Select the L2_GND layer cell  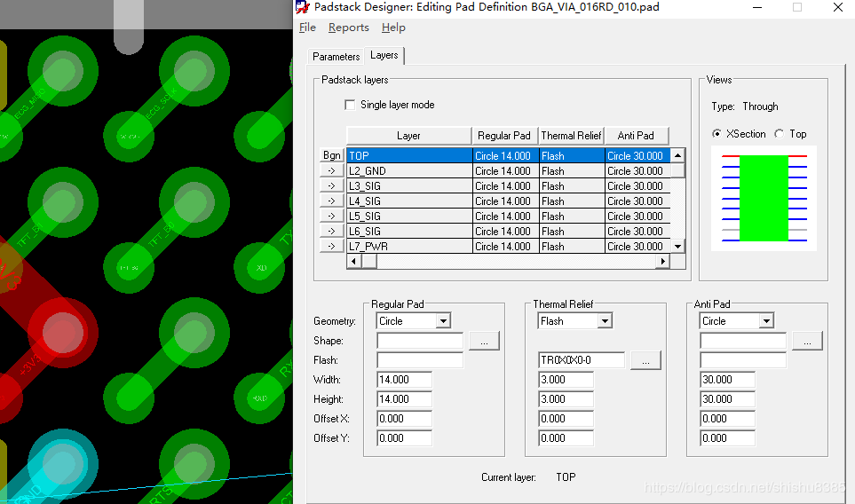click(409, 171)
